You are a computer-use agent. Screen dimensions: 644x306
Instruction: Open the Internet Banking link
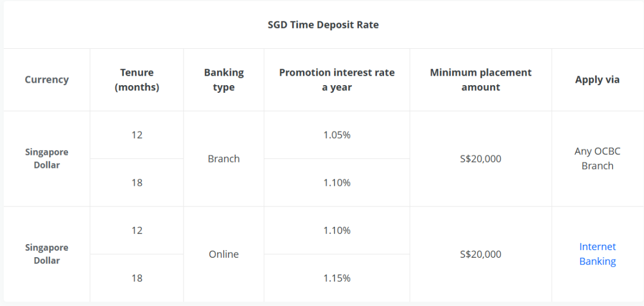(597, 254)
